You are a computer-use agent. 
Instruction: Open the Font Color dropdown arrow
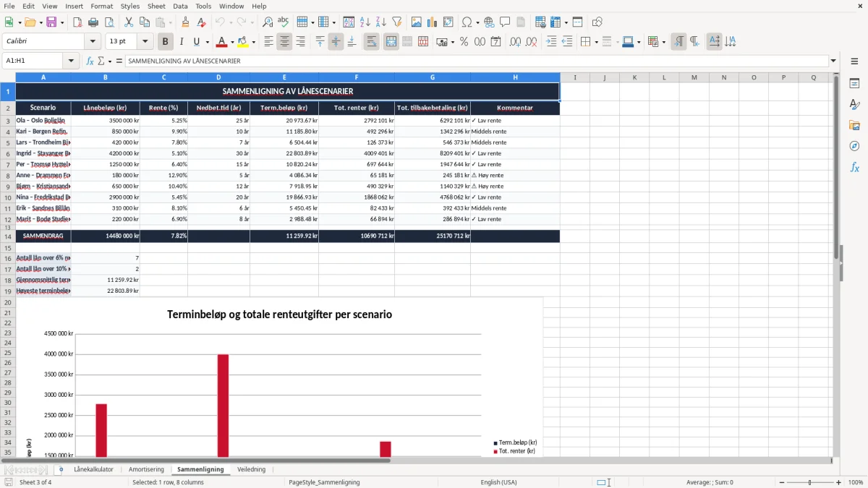[x=233, y=42]
